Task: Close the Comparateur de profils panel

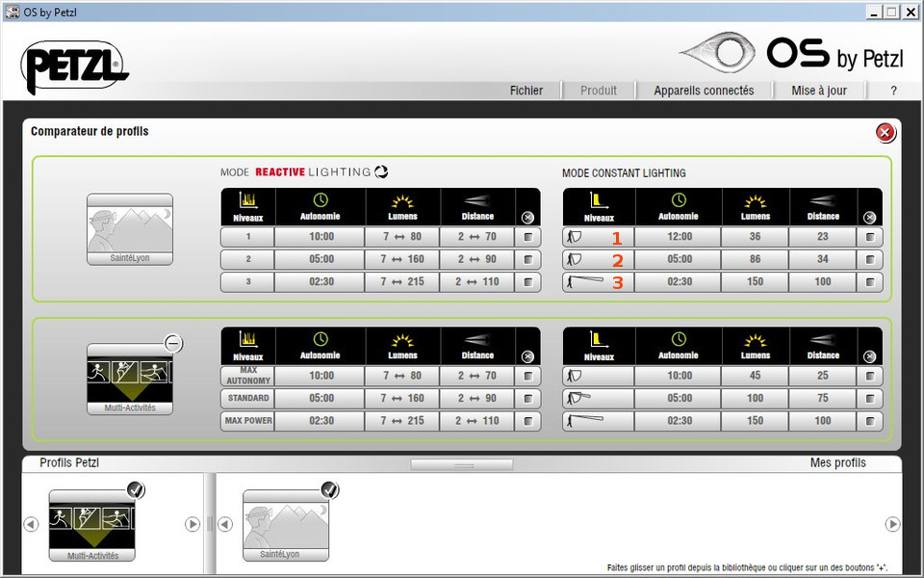Action: [885, 133]
